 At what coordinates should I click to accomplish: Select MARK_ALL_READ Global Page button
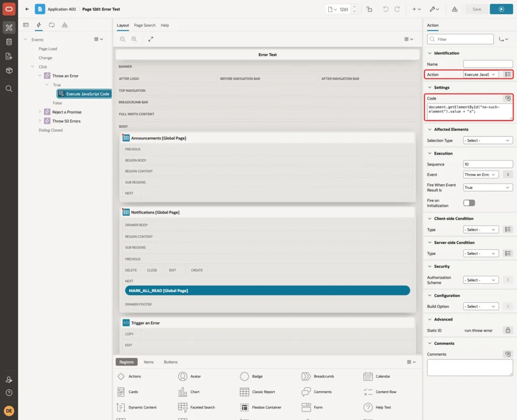[x=268, y=290]
